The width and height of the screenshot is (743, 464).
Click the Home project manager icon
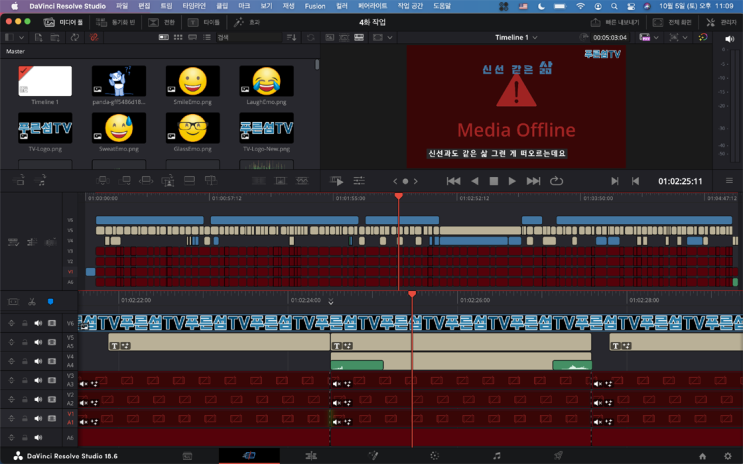click(702, 455)
